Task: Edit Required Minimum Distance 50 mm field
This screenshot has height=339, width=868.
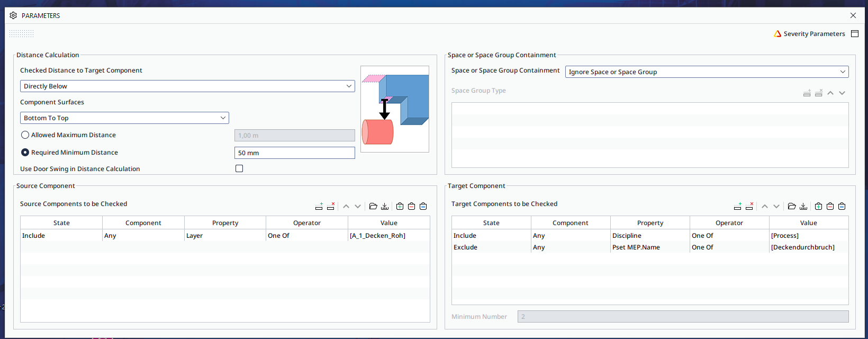Action: point(294,153)
